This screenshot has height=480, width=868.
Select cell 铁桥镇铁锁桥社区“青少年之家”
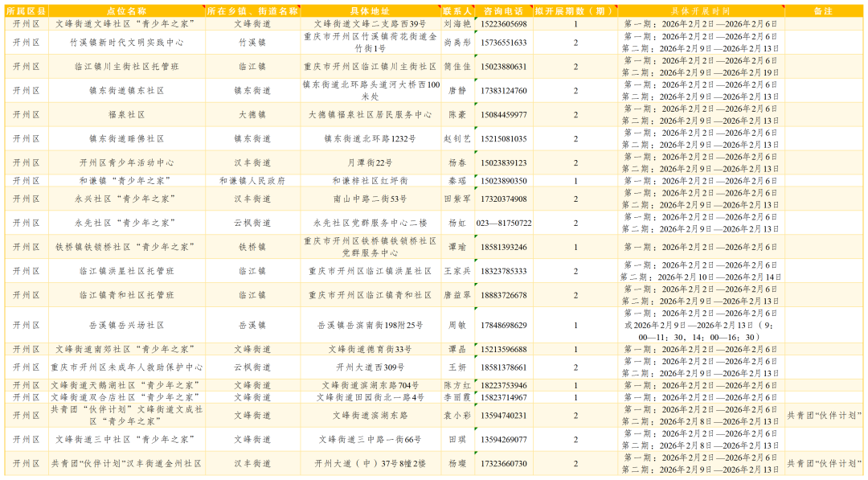pos(127,247)
